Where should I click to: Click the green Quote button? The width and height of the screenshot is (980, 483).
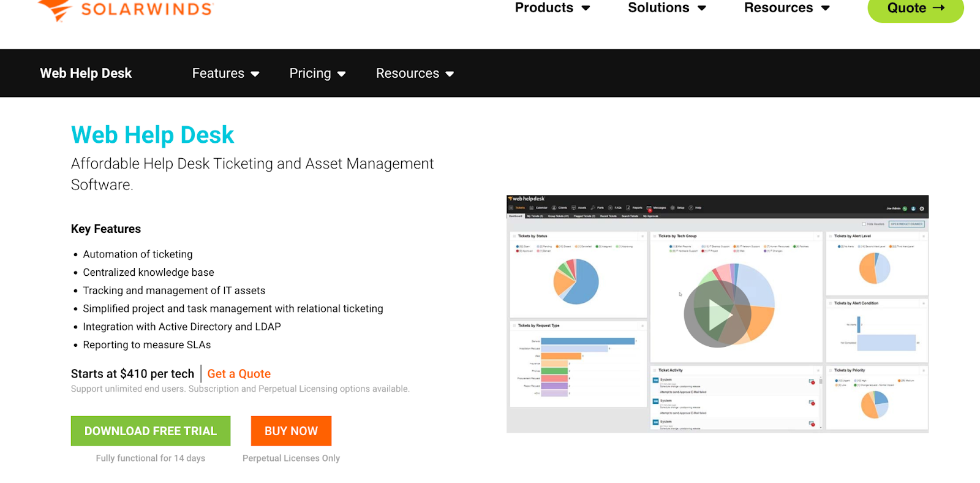(916, 9)
